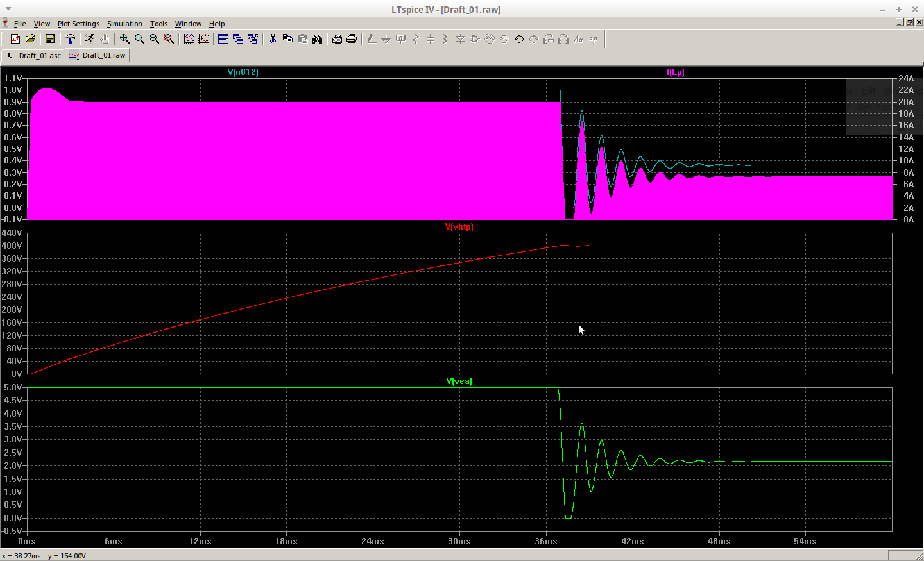The image size is (924, 561).
Task: Click the Pick Visible Traces icon
Action: coord(189,39)
